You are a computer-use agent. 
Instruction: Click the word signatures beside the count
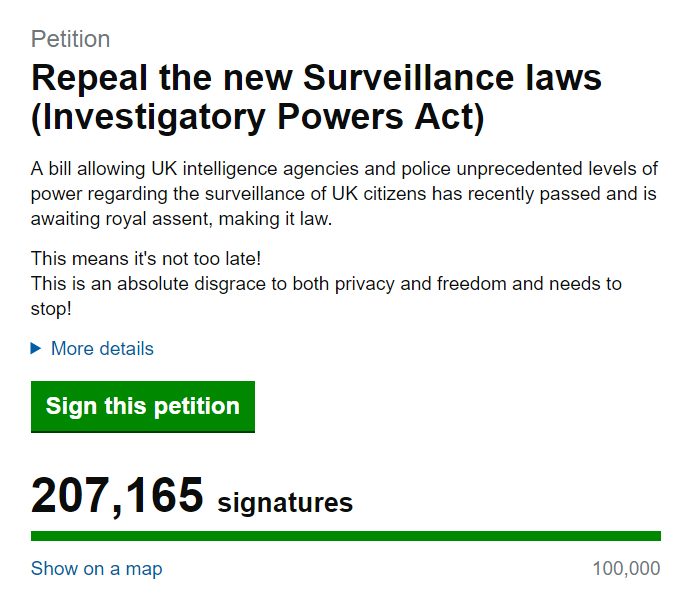[285, 502]
